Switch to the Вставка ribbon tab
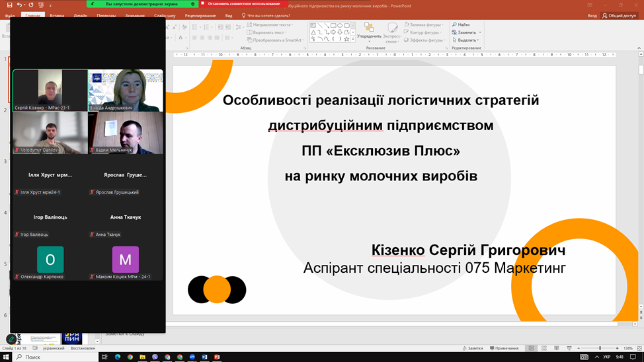The width and height of the screenshot is (644, 362). coord(57,16)
